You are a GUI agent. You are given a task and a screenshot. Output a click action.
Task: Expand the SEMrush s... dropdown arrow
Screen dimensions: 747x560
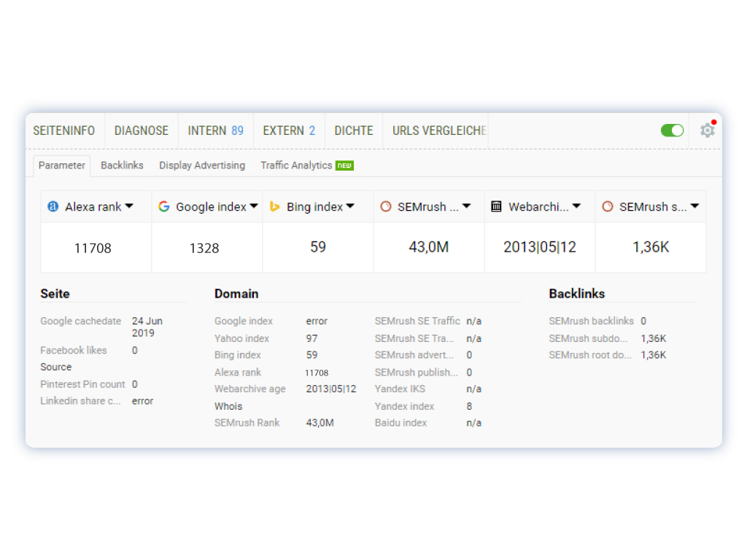pos(695,206)
